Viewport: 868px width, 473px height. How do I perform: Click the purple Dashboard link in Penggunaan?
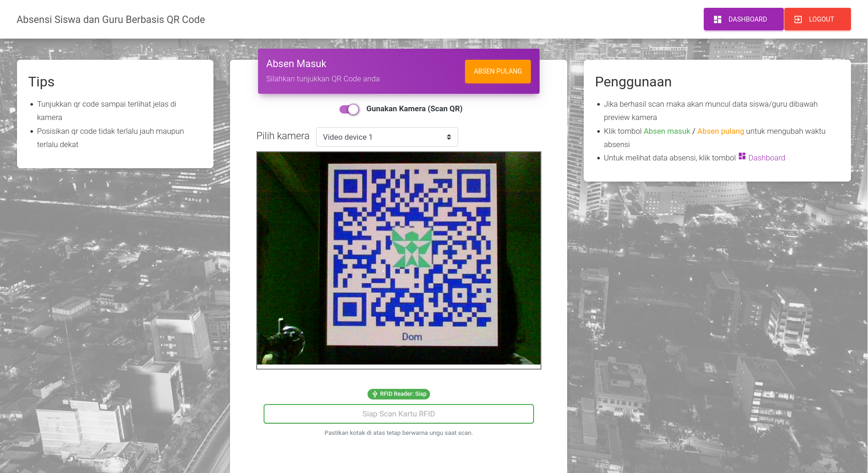point(766,158)
